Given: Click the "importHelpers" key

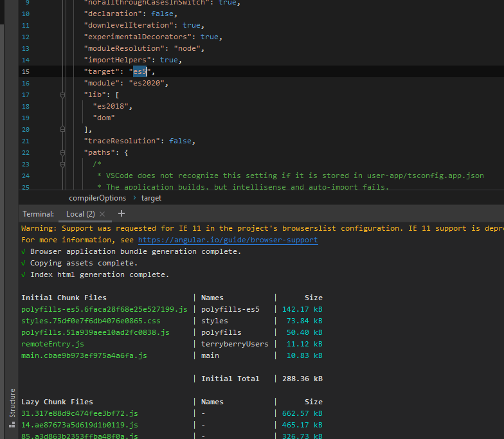Looking at the screenshot, I should tap(117, 60).
